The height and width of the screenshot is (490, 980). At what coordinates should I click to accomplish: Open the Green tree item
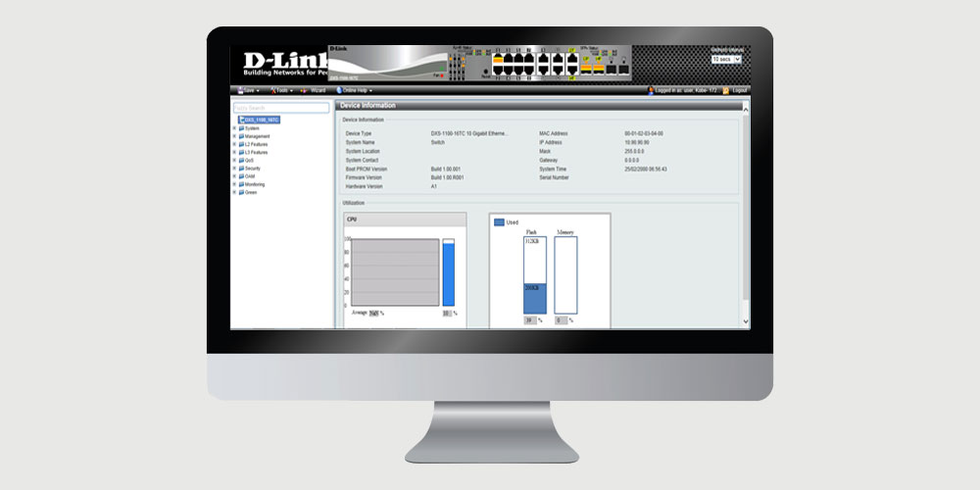pos(252,192)
